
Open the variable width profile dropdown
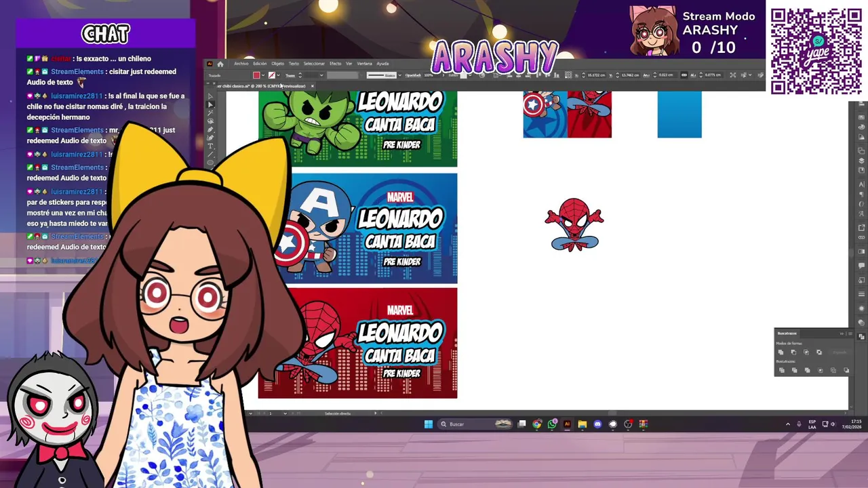click(x=361, y=75)
